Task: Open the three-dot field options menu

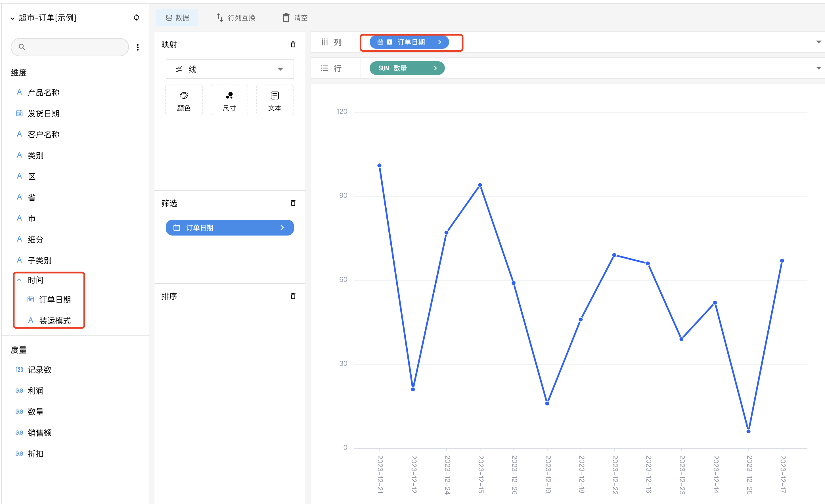Action: point(138,47)
